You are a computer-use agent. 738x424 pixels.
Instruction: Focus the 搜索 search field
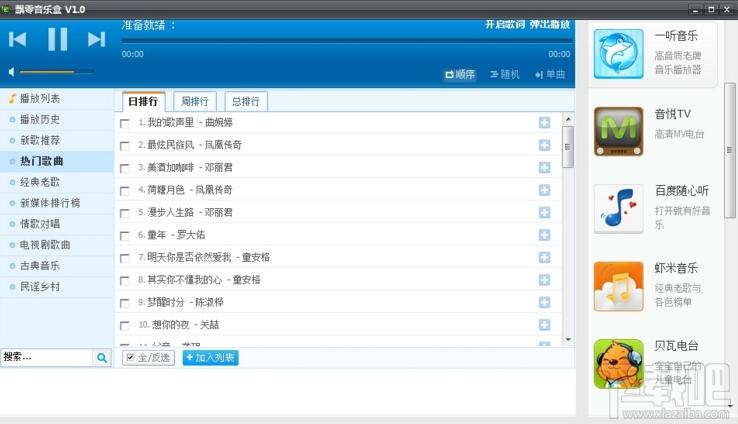pyautogui.click(x=46, y=358)
